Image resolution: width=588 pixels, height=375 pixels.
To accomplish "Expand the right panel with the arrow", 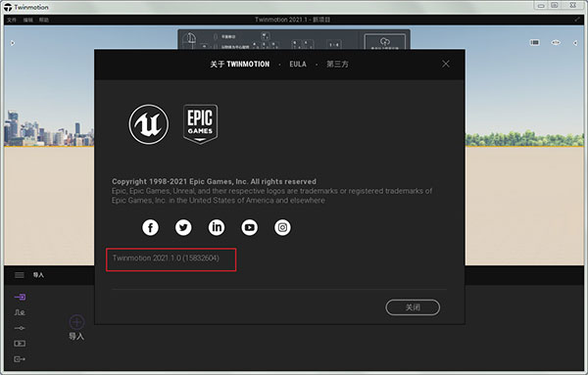I will click(575, 43).
